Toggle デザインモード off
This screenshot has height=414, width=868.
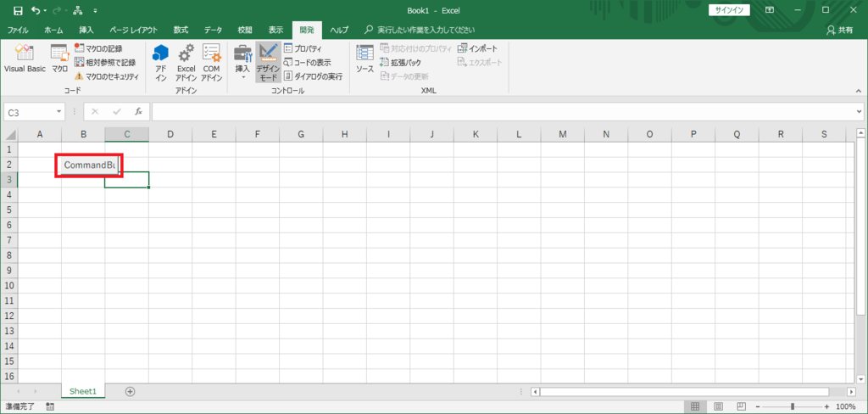pos(268,63)
